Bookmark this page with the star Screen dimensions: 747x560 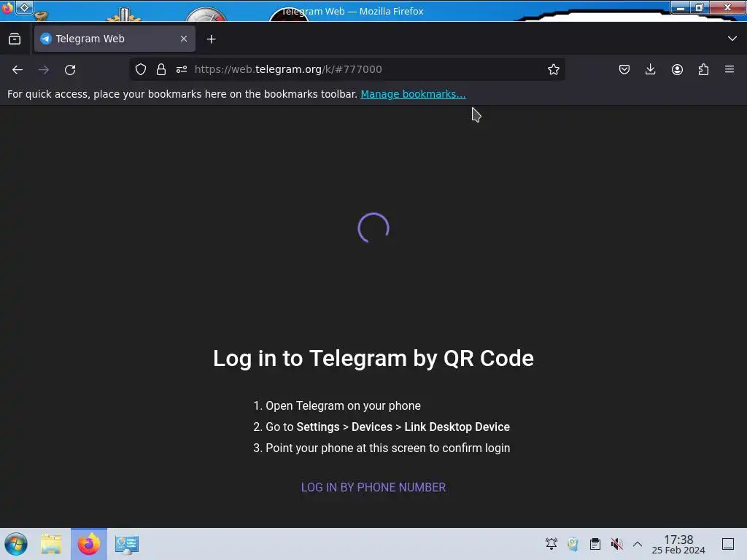[553, 69]
